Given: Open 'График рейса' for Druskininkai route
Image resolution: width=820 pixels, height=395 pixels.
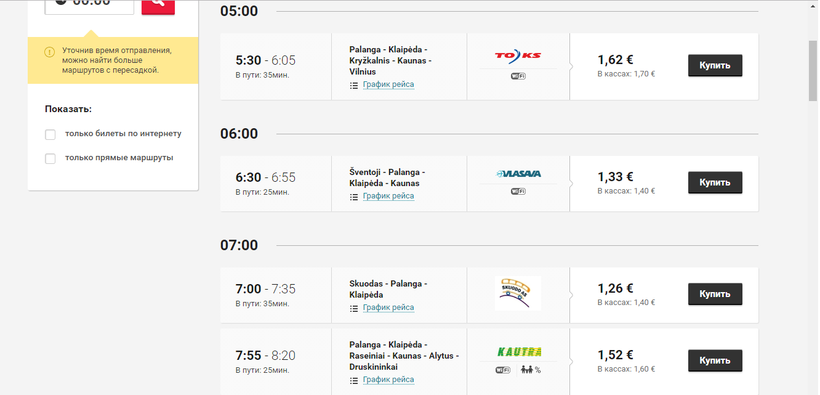Looking at the screenshot, I should pyautogui.click(x=389, y=379).
